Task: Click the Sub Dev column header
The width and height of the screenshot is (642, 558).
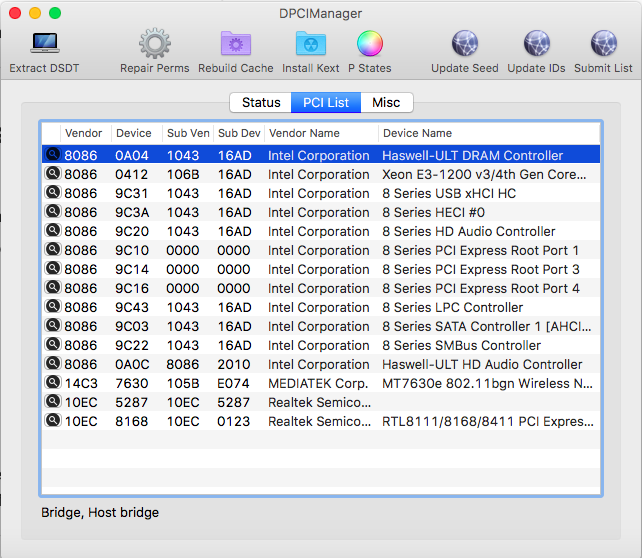Action: [x=239, y=133]
